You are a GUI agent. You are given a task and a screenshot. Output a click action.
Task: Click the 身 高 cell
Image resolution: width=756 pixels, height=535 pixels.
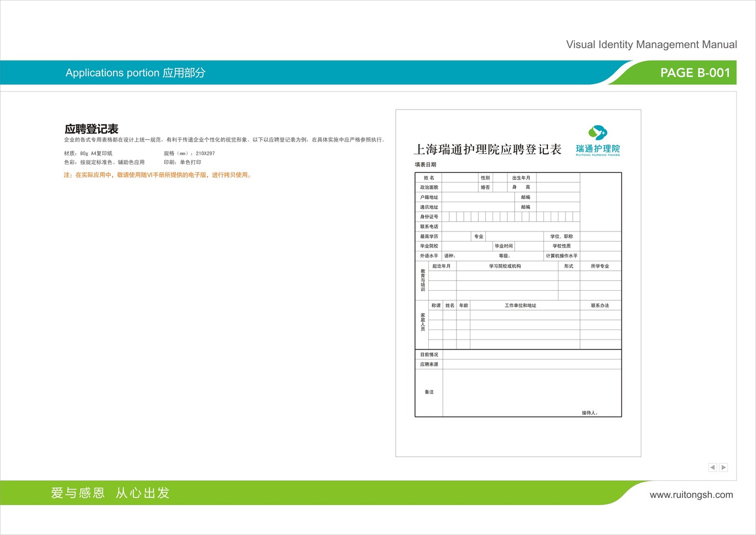click(x=521, y=187)
